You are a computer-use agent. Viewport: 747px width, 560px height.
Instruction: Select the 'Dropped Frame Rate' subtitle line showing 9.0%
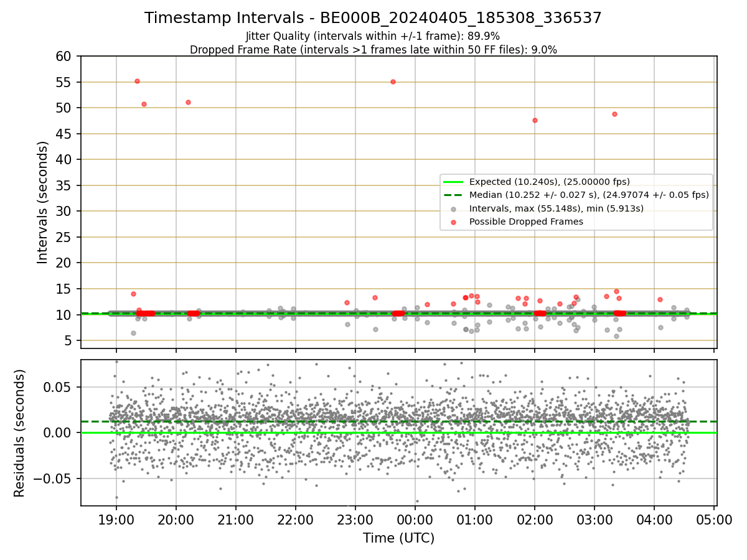click(x=373, y=50)
